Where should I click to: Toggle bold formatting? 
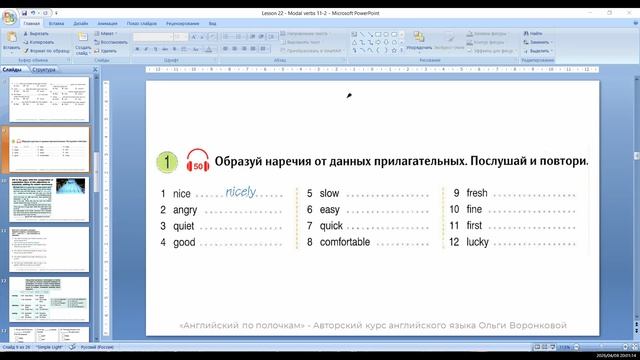coord(138,49)
